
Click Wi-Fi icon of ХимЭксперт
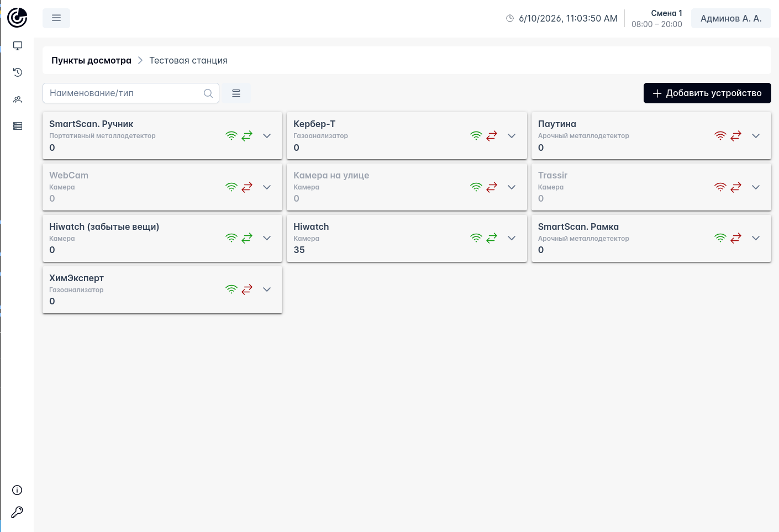pyautogui.click(x=231, y=289)
